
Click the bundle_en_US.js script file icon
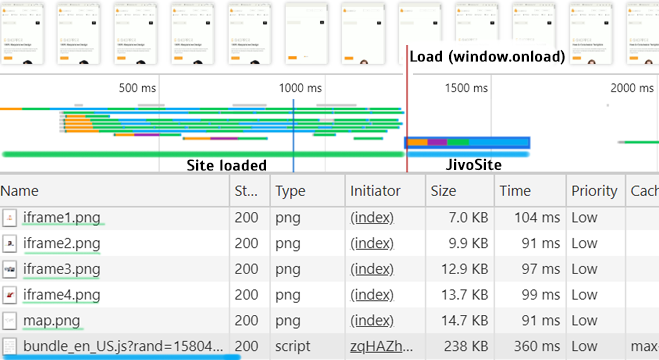click(x=10, y=347)
